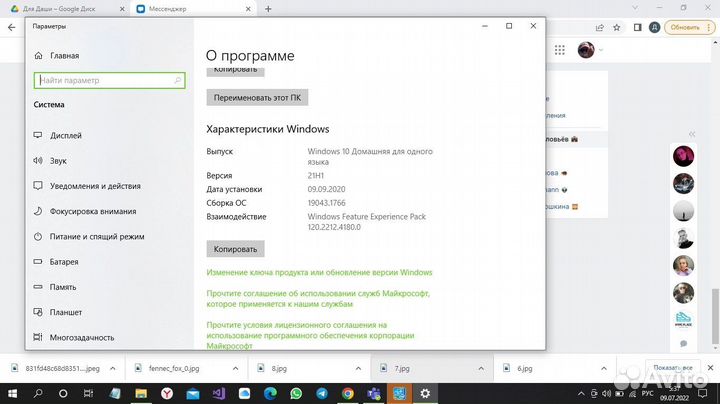Expand options for 831fd48c68d8351 jpeg download

click(x=112, y=368)
